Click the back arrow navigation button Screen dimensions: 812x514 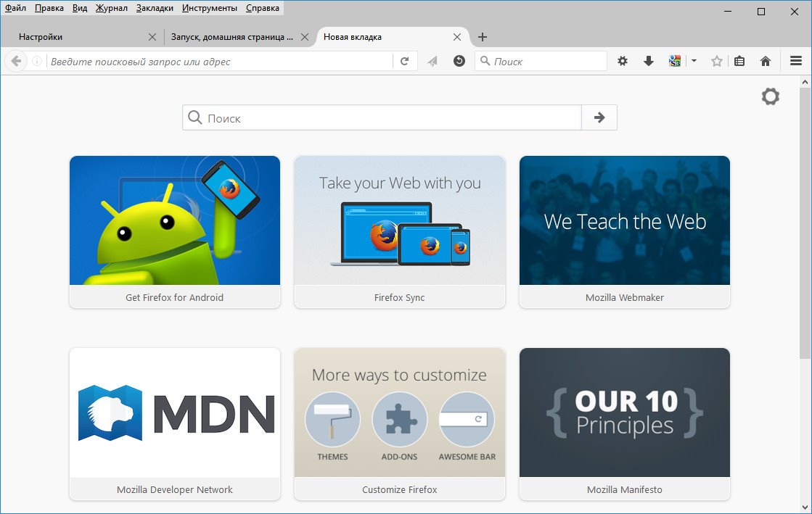pos(16,61)
